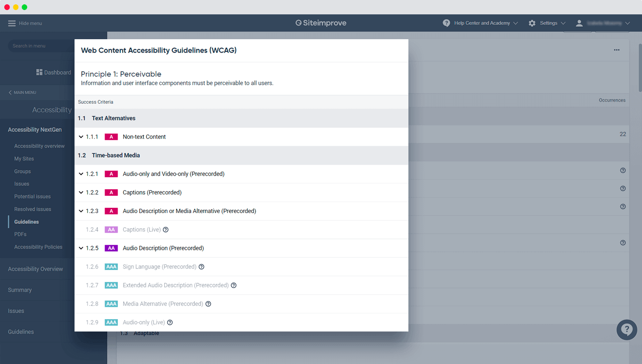Select Guidelines under Accessibility NextGen
642x364 pixels.
pos(27,222)
